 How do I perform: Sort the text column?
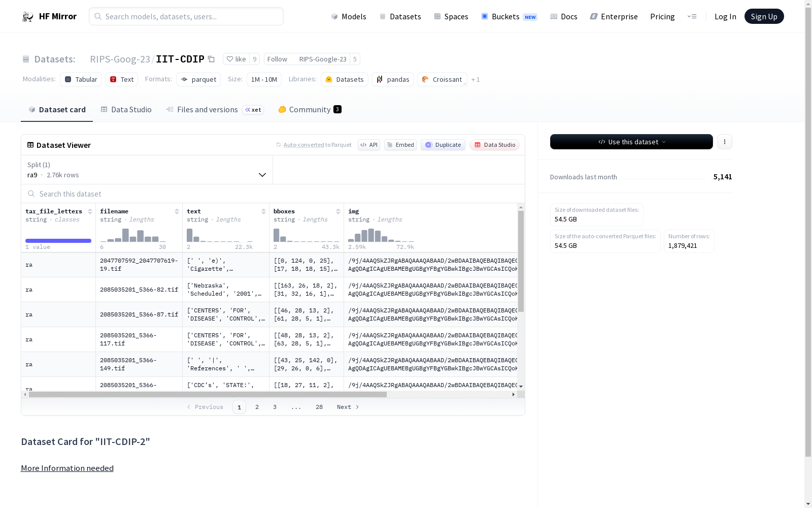click(263, 211)
